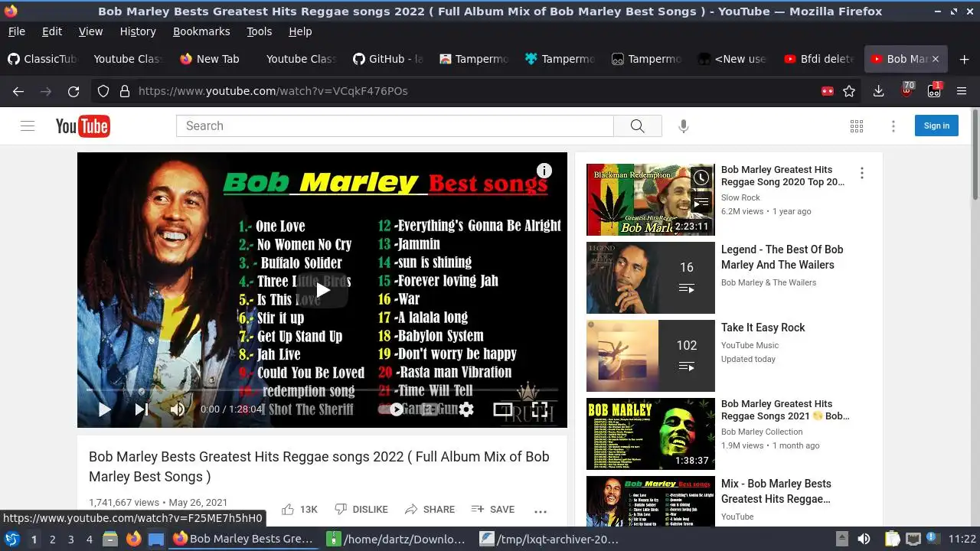The width and height of the screenshot is (980, 551).
Task: Click the large center play overlay
Action: (322, 290)
